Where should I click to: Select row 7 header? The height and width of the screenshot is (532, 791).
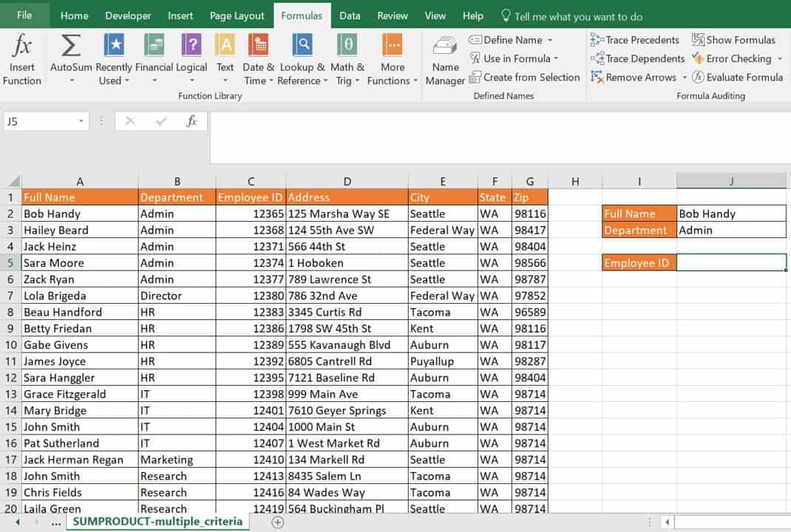10,296
